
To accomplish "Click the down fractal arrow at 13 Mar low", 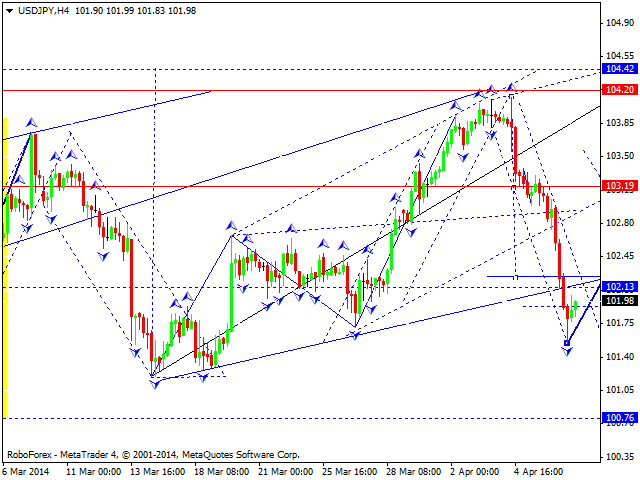I will [x=155, y=384].
